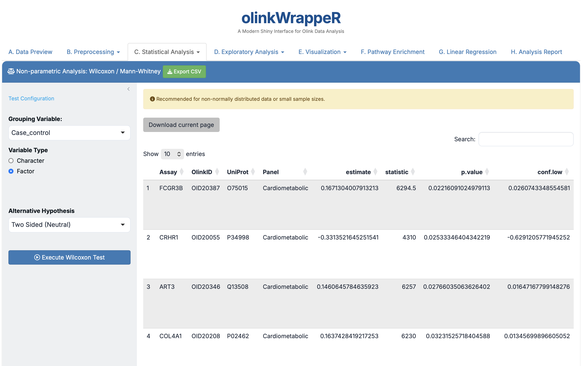Change the show entries count selector
Viewport: 588px width, 366px height.
pos(172,154)
